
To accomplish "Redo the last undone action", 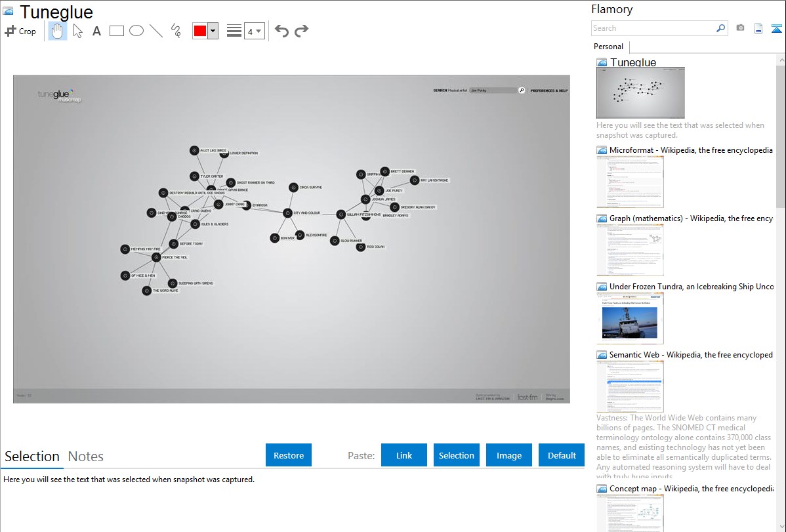I will 301,31.
